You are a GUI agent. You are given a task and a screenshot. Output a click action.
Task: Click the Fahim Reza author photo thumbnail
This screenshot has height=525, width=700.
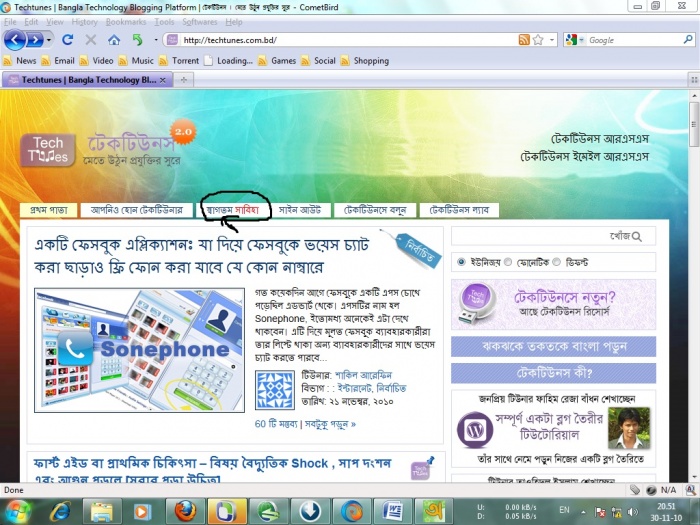pos(629,428)
